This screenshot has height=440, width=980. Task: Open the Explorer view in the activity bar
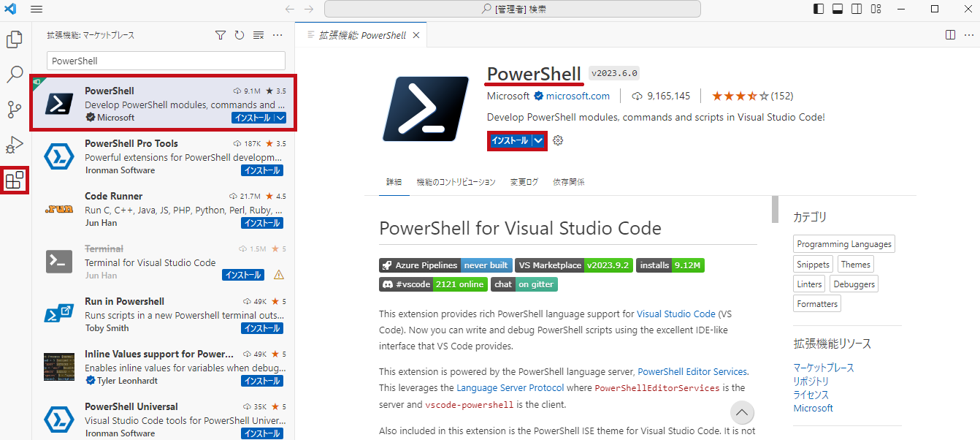pyautogui.click(x=15, y=39)
